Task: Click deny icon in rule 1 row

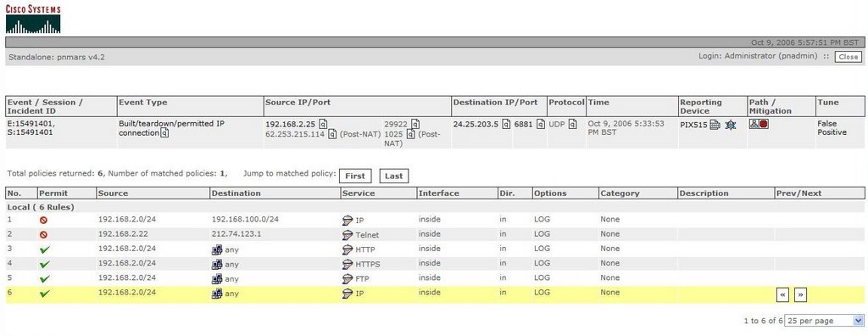Action: point(44,220)
